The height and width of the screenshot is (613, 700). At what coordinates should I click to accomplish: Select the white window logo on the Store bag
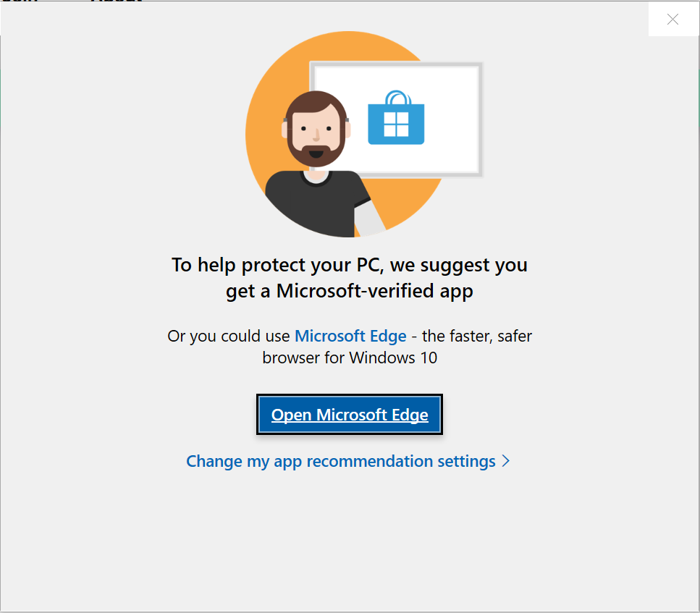(396, 123)
